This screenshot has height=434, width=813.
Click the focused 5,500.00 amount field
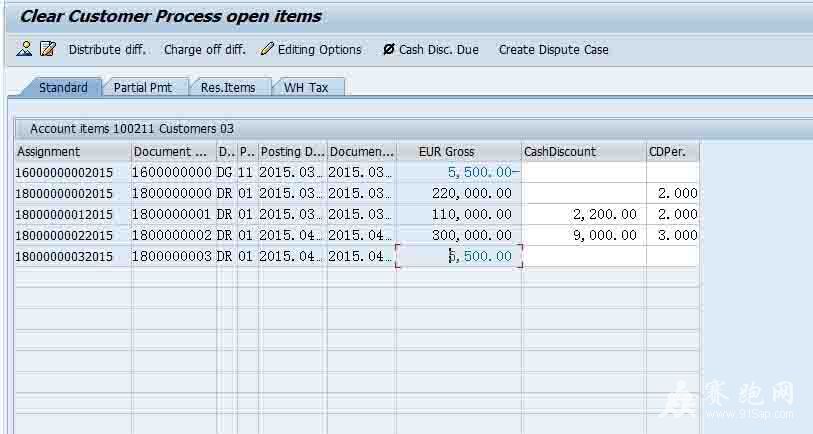tap(459, 256)
